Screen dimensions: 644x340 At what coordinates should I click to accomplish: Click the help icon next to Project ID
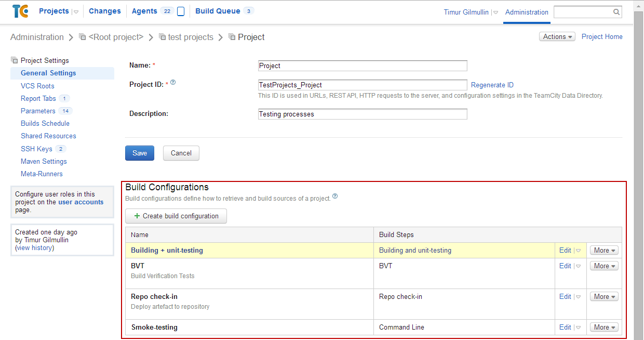coord(173,82)
